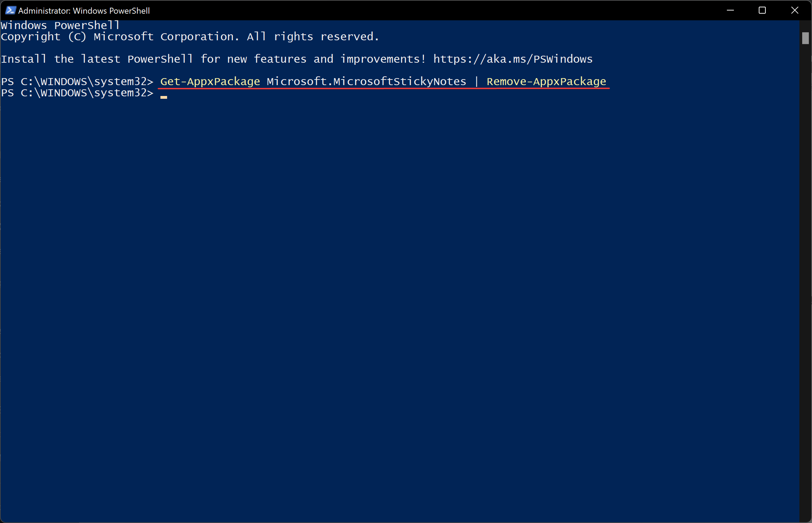Minimize the PowerShell window
The image size is (812, 523).
pos(730,10)
